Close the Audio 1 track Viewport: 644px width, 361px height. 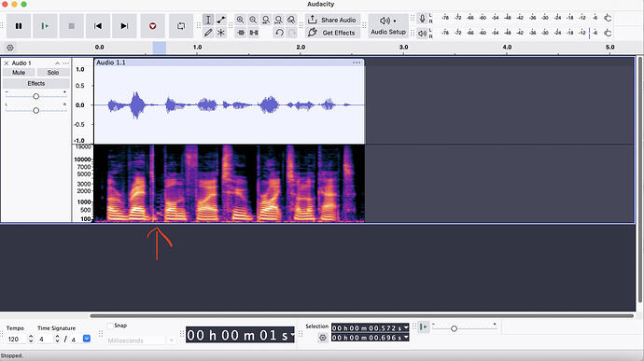pos(7,63)
